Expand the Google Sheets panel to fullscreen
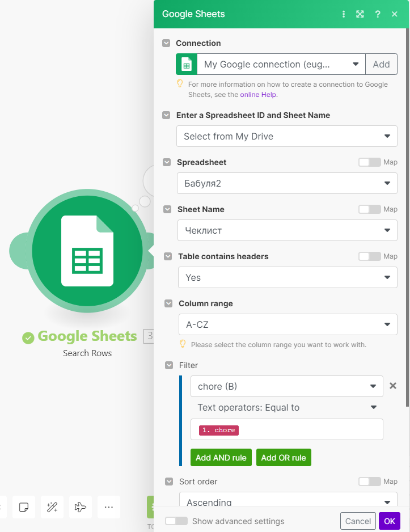The width and height of the screenshot is (410, 532). tap(360, 14)
